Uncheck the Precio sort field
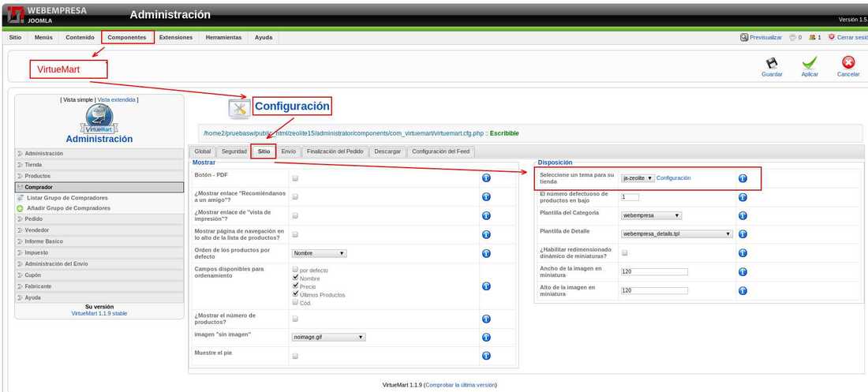The width and height of the screenshot is (868, 392). pyautogui.click(x=295, y=286)
